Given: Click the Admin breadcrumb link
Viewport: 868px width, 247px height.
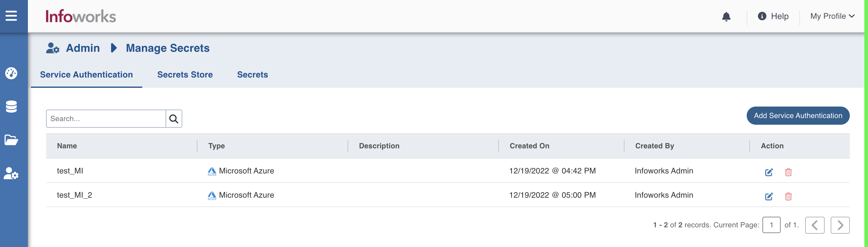Looking at the screenshot, I should point(82,48).
